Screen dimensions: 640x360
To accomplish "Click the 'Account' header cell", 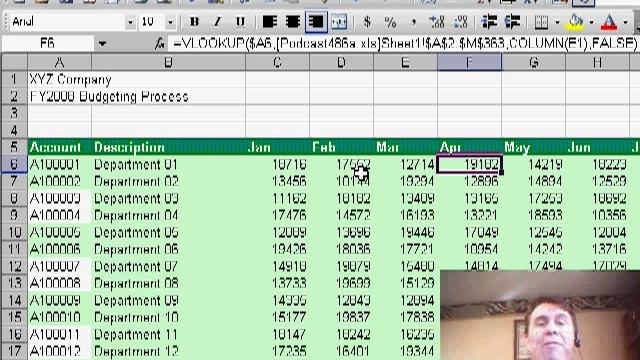I will click(x=60, y=147).
